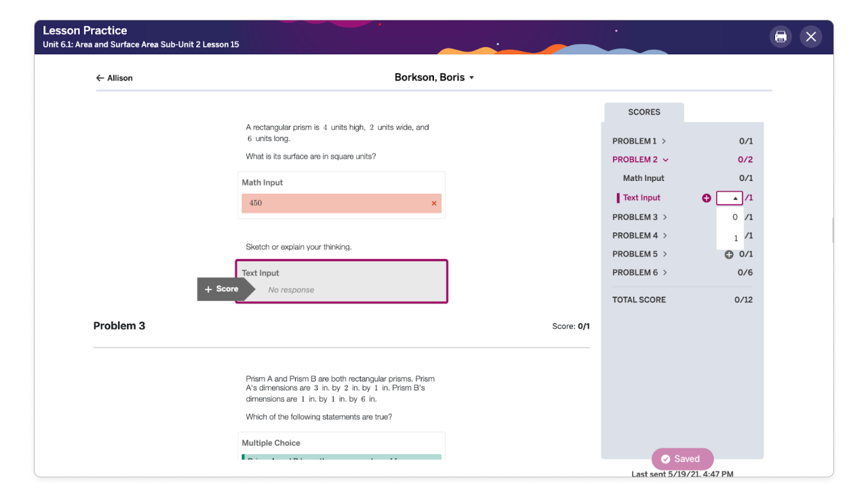Click the print icon in the header
Image resolution: width=868 pixels, height=498 pixels.
pos(781,37)
